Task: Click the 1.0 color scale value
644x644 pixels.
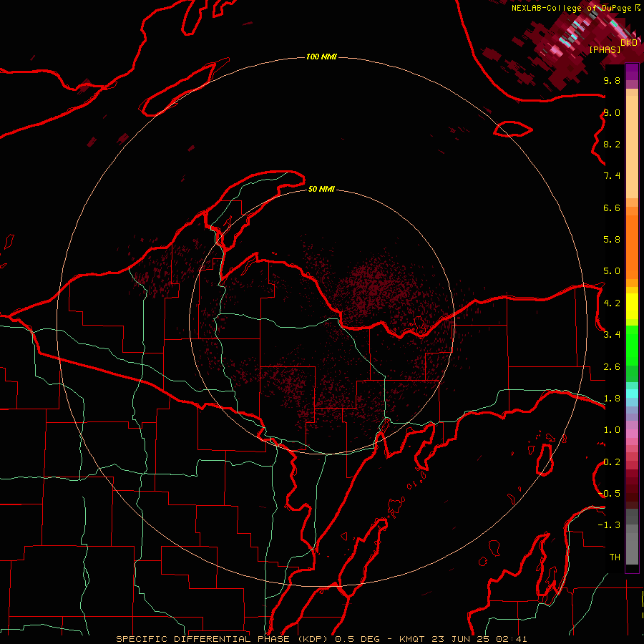Action: tap(612, 430)
